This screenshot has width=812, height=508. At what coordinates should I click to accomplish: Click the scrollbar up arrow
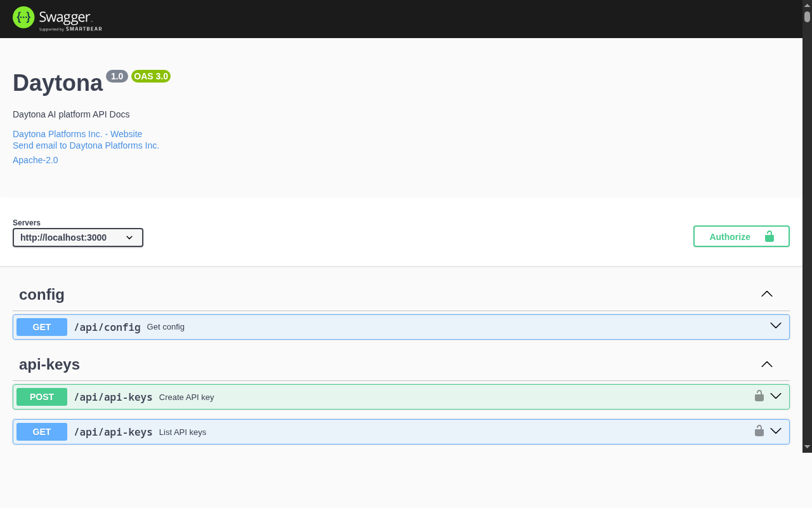[807, 4]
